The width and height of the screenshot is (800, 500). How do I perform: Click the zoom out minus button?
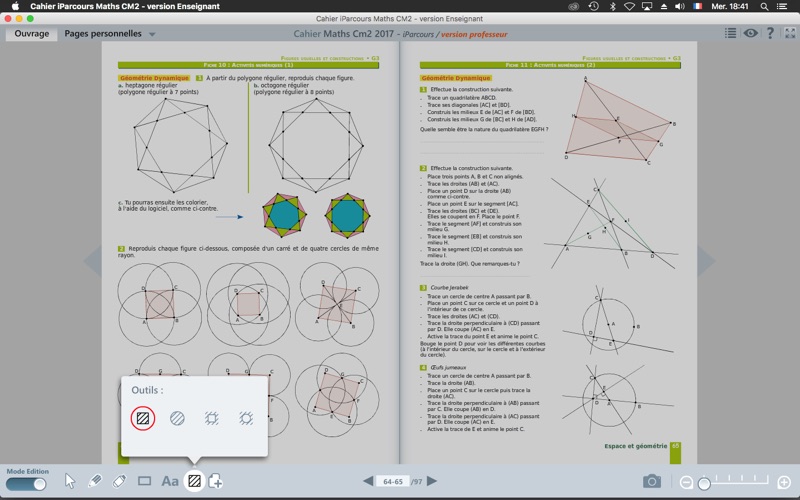click(x=686, y=482)
